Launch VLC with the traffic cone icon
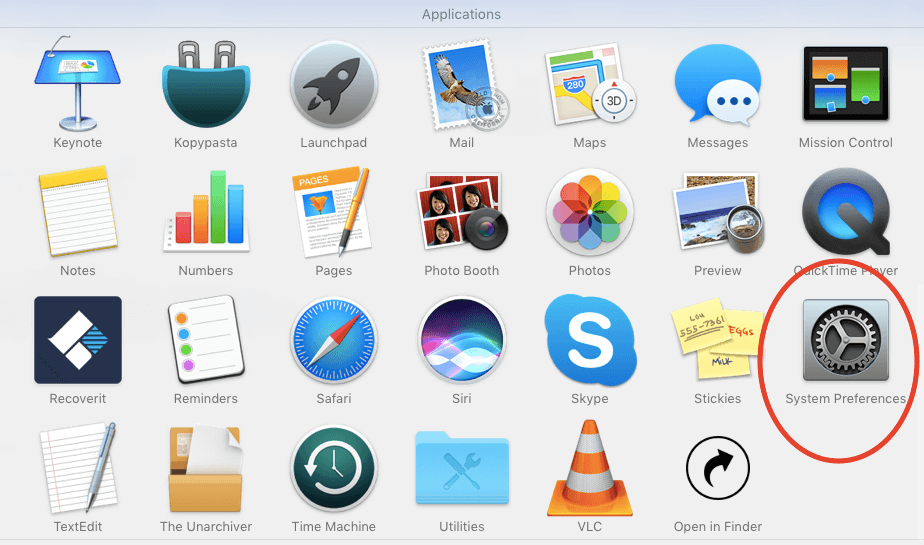The height and width of the screenshot is (545, 924). [590, 468]
